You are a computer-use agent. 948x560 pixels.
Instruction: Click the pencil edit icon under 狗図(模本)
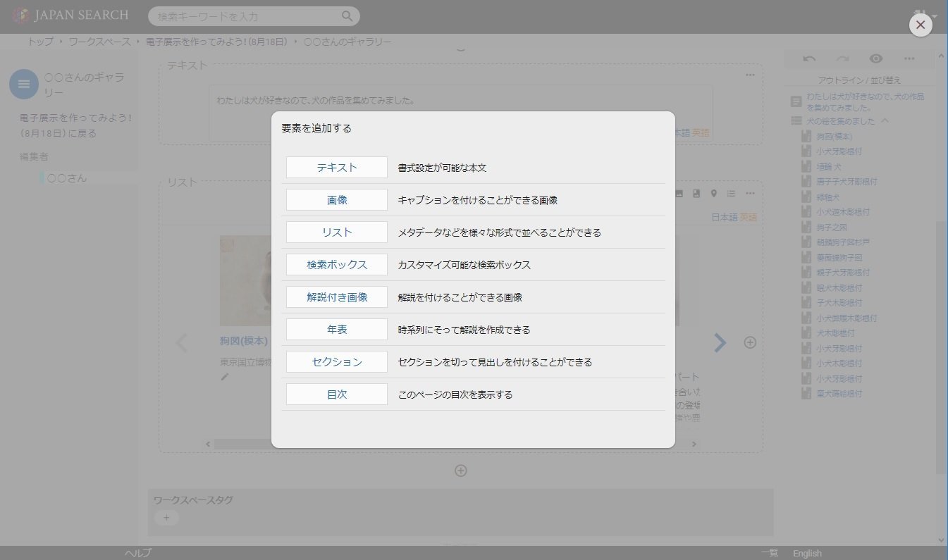pos(225,377)
